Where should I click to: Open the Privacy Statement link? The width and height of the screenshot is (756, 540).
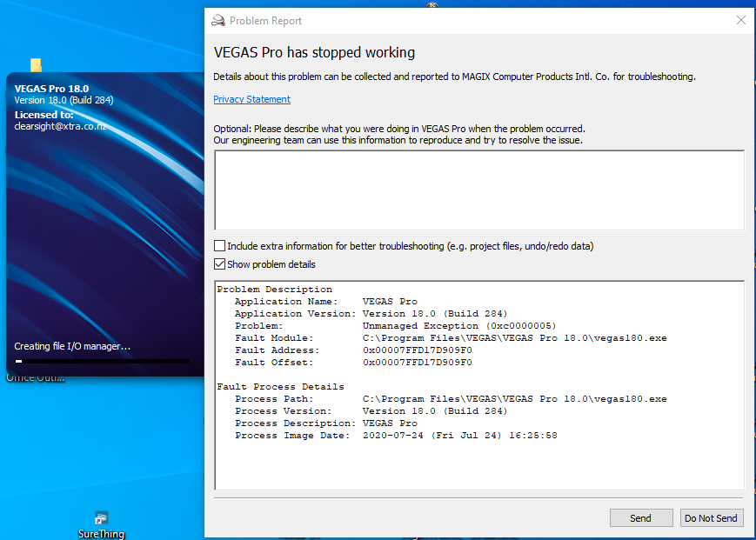tap(251, 99)
